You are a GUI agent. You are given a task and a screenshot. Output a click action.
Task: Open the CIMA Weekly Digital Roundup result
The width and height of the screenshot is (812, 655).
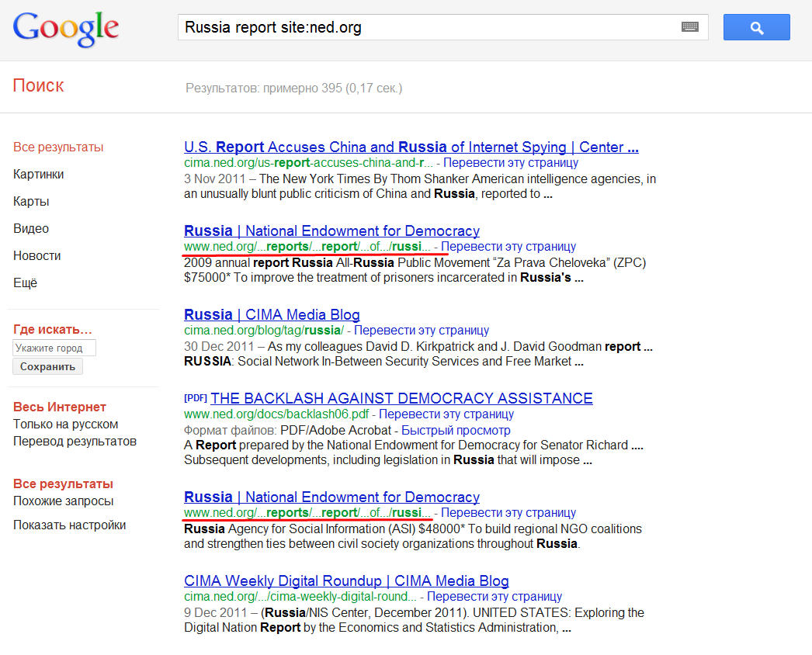click(346, 581)
